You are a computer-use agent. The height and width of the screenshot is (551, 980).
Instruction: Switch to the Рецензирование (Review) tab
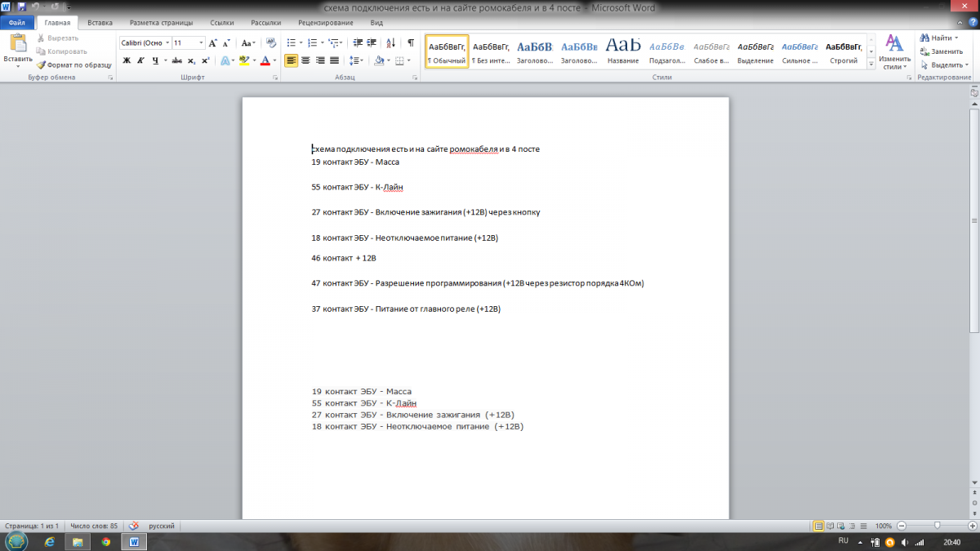coord(327,23)
